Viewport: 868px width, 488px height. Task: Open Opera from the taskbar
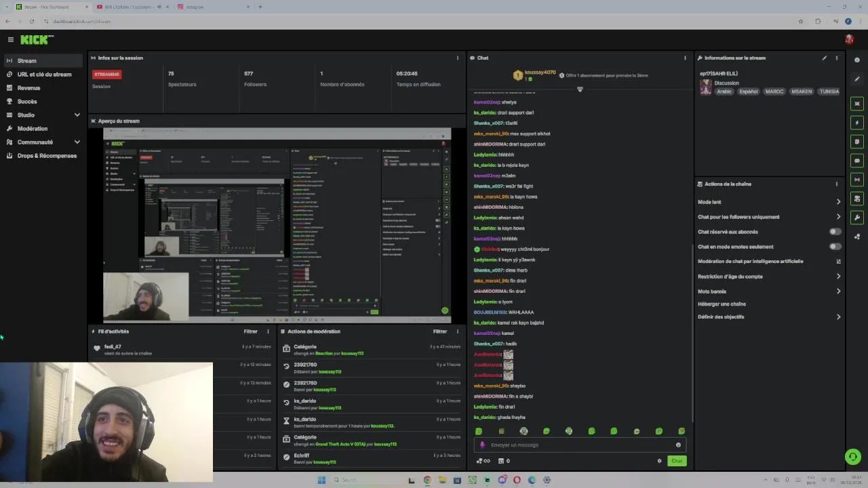(x=517, y=480)
